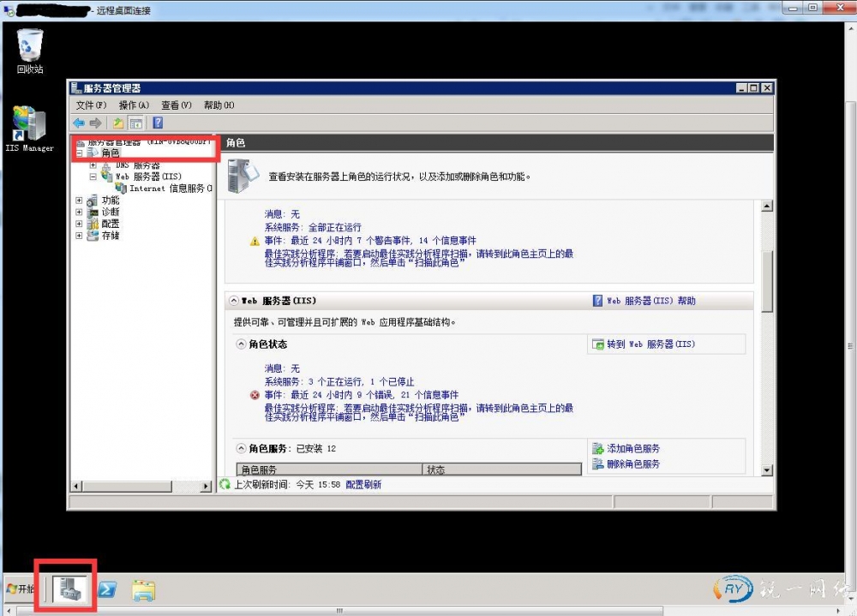
Task: Launch PowerShell from the taskbar
Action: tap(108, 589)
